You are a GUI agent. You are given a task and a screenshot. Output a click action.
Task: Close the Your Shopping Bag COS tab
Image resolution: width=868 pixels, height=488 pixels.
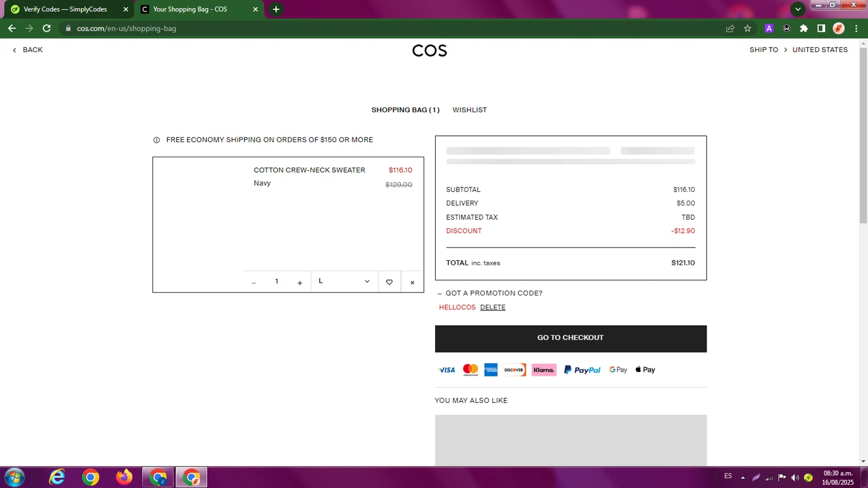255,9
